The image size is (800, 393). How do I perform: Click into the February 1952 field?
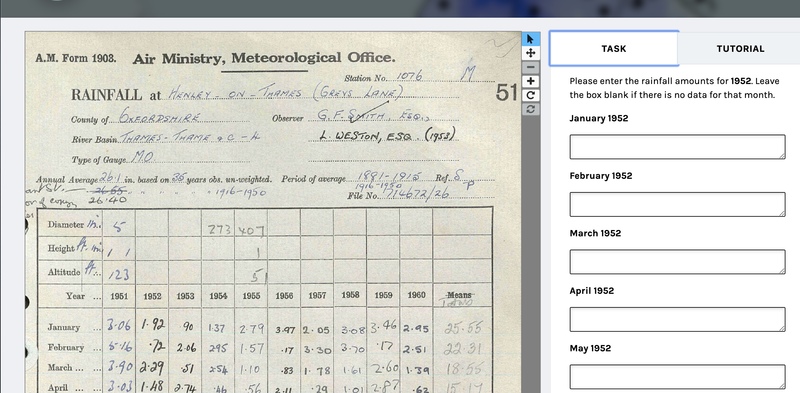(x=677, y=204)
